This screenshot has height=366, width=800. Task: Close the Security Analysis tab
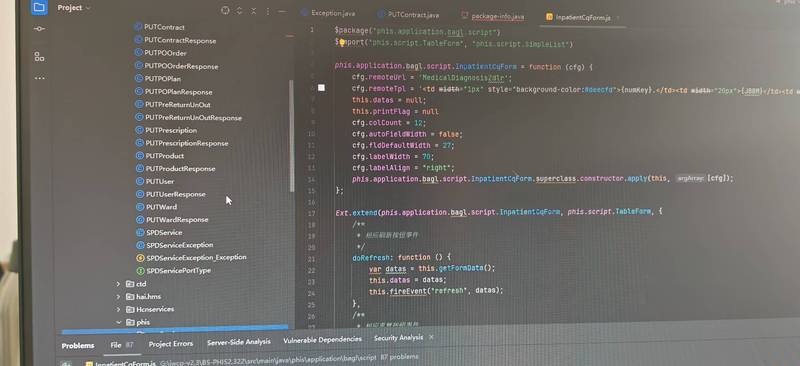(x=431, y=337)
